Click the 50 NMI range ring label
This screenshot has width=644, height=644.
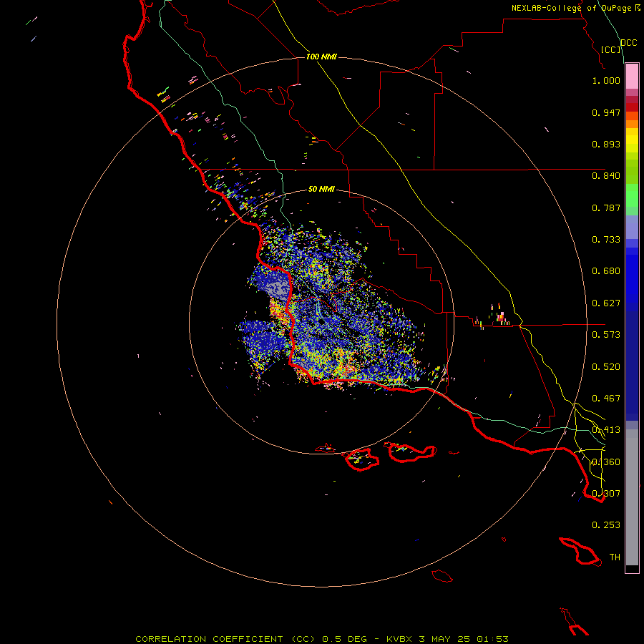(x=321, y=190)
